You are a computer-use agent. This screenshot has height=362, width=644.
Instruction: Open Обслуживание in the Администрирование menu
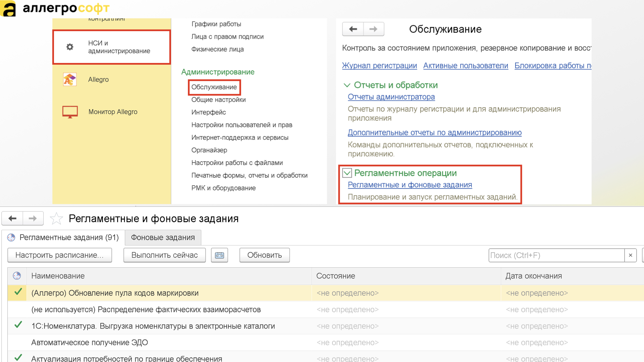click(x=214, y=87)
